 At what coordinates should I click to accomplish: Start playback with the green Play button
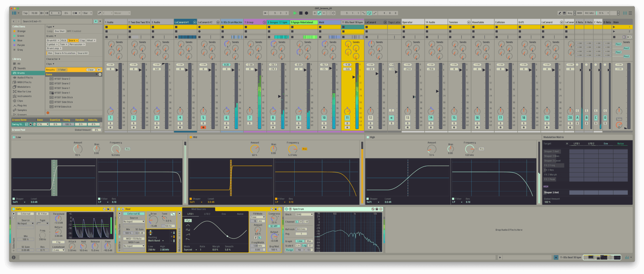295,13
